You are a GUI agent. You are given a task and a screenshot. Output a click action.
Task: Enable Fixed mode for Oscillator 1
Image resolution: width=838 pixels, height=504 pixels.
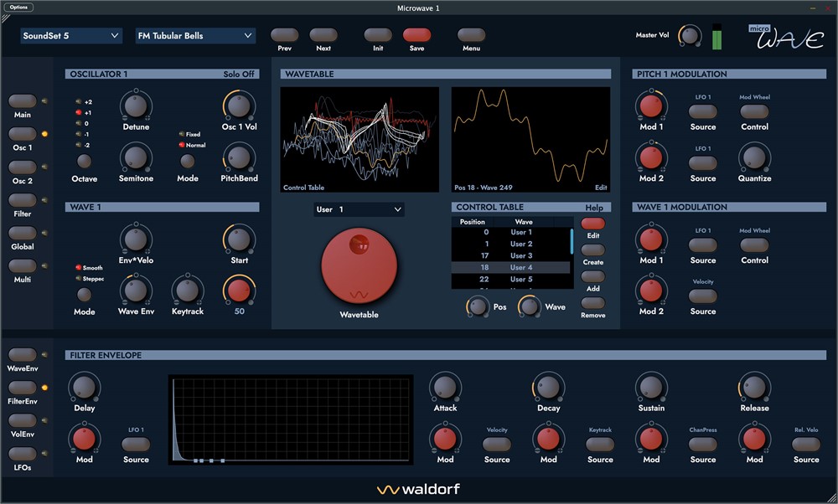pos(180,134)
